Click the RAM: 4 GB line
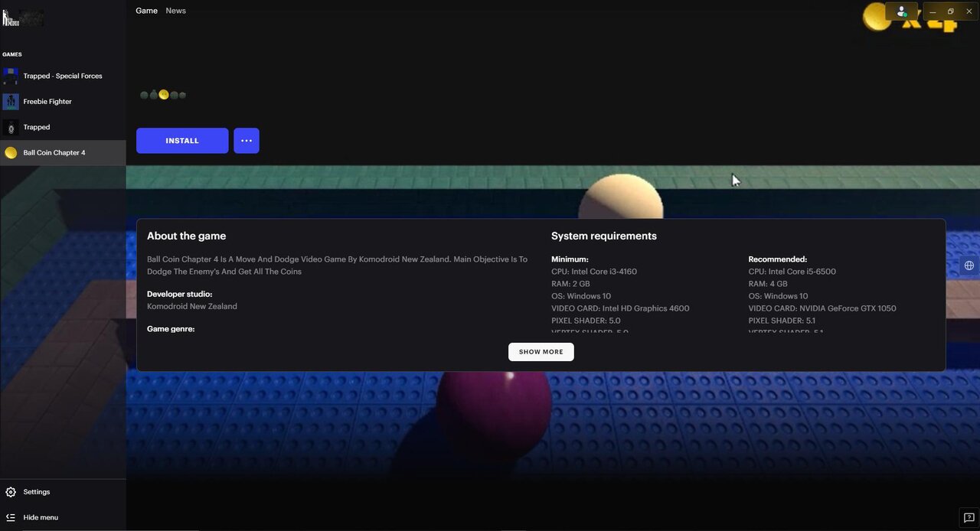Image resolution: width=980 pixels, height=531 pixels. pos(768,284)
